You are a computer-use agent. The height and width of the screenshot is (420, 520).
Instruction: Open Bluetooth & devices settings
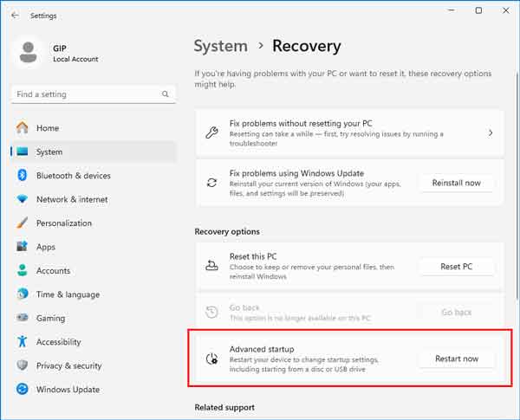pos(94,175)
